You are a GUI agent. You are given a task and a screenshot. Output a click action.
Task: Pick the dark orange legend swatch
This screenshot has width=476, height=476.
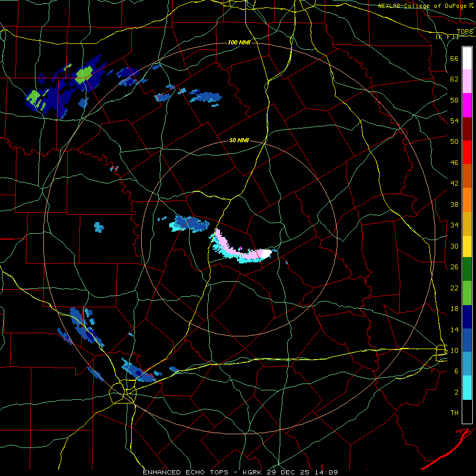pyautogui.click(x=467, y=176)
